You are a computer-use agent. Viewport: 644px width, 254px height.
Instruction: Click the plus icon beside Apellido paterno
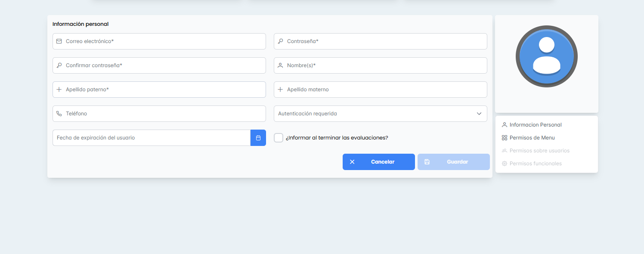point(59,90)
